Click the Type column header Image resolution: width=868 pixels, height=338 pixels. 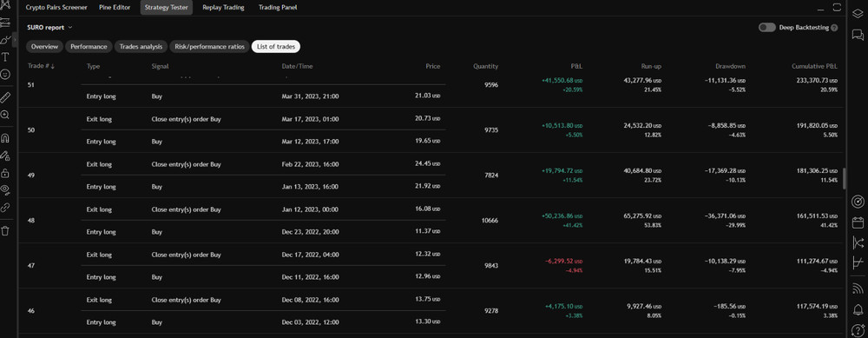pyautogui.click(x=93, y=66)
